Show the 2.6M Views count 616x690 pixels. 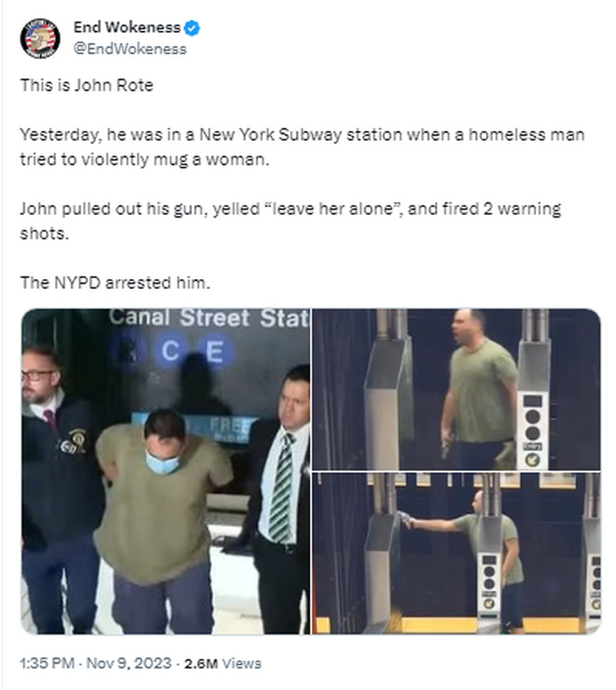point(222,663)
